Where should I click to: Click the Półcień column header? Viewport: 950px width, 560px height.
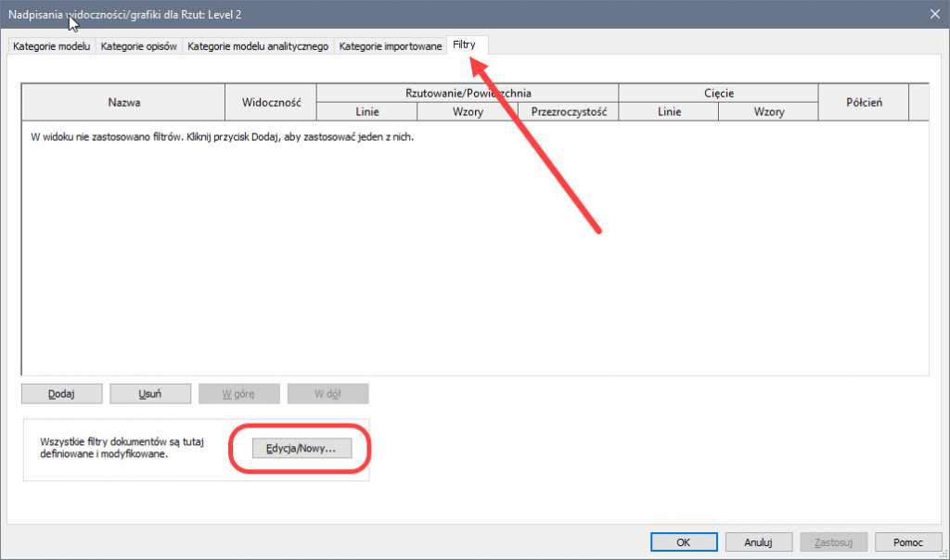tap(863, 102)
